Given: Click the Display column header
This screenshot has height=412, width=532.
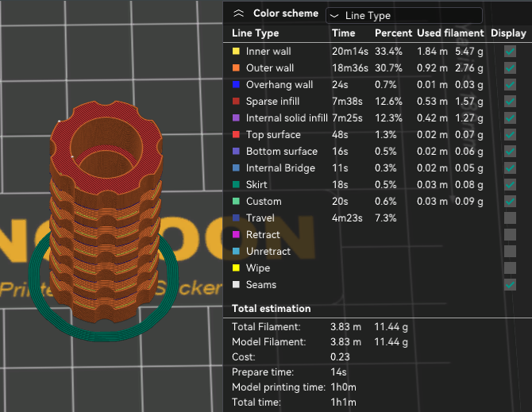Looking at the screenshot, I should pyautogui.click(x=508, y=33).
